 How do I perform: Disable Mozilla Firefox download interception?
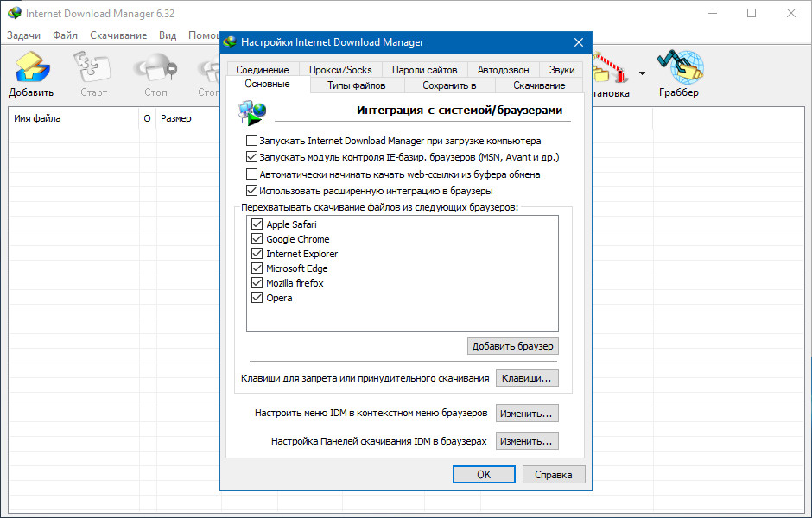[257, 283]
